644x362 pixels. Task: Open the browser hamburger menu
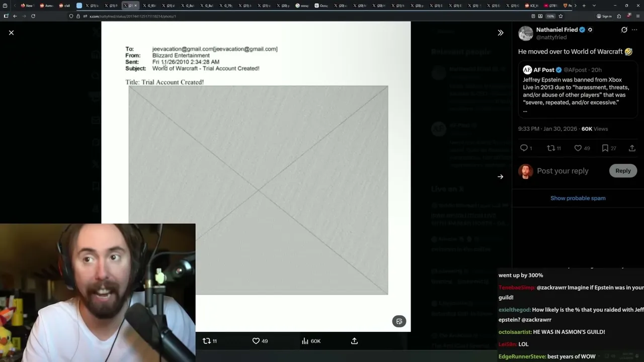pyautogui.click(x=638, y=16)
